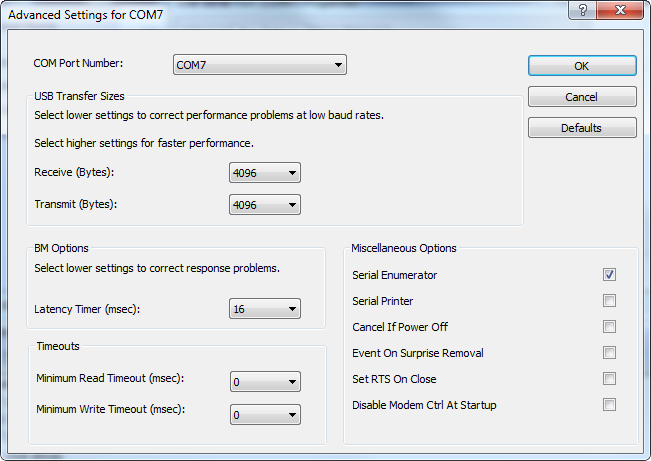Open the COM Port Number dropdown
Screen dimensions: 651x461
pyautogui.click(x=260, y=65)
